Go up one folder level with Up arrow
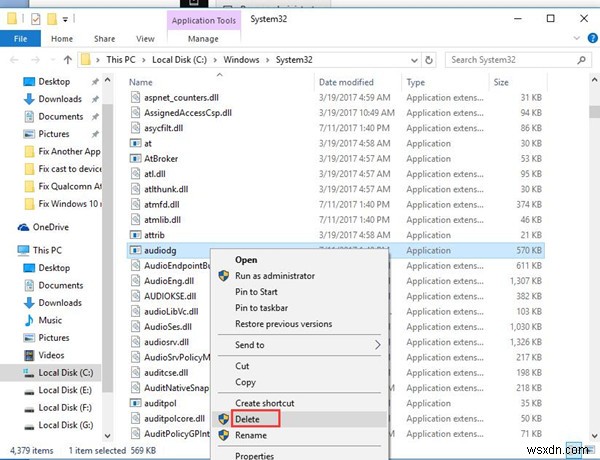600x460 pixels. click(68, 60)
